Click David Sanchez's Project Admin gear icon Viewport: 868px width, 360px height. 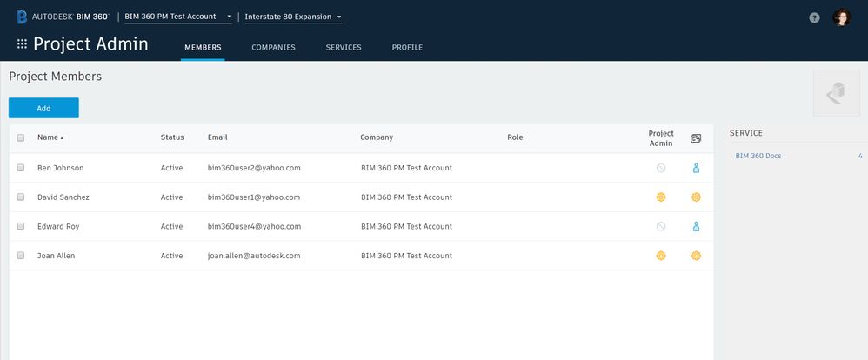661,197
